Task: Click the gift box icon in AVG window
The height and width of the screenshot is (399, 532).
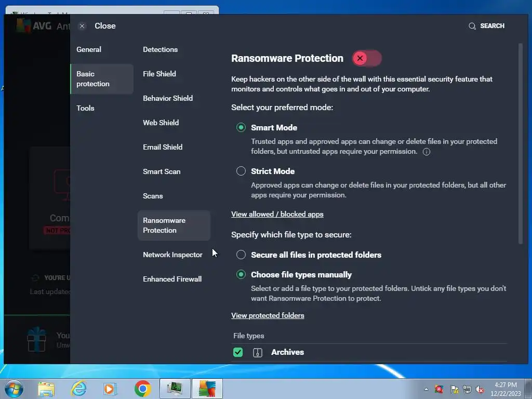Action: pos(37,339)
